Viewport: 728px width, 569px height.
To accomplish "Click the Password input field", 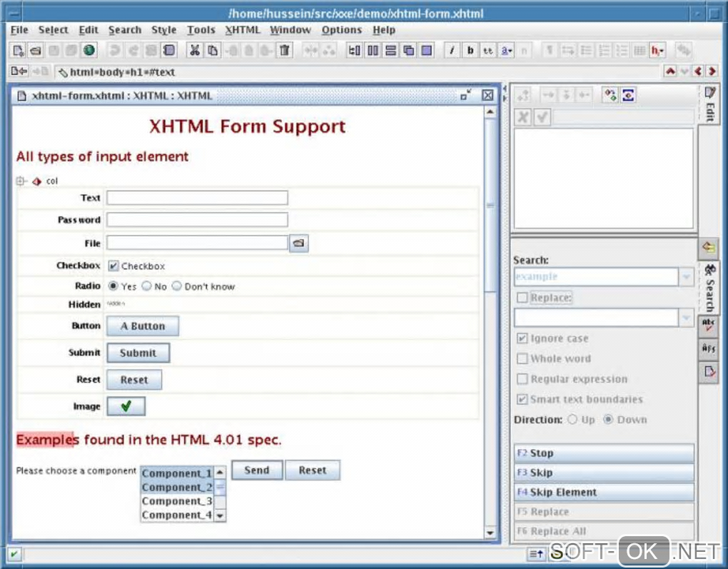I will tap(197, 220).
